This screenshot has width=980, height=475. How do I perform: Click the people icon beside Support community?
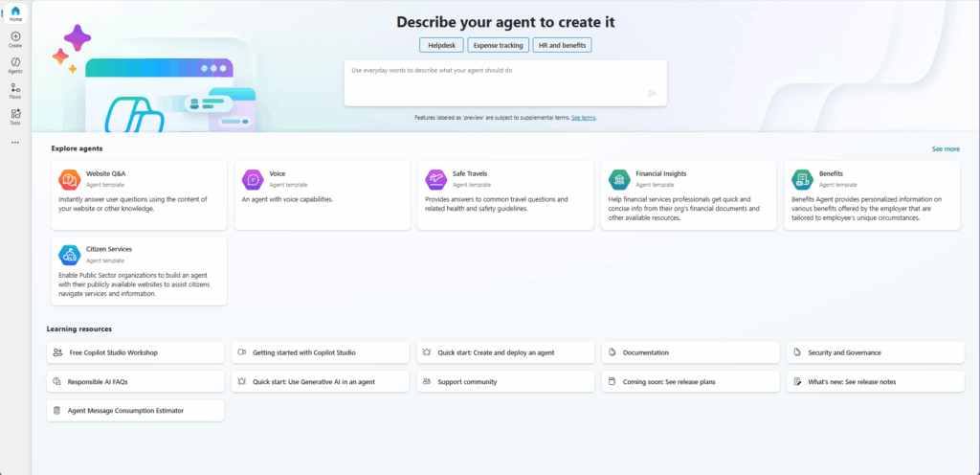click(x=427, y=381)
